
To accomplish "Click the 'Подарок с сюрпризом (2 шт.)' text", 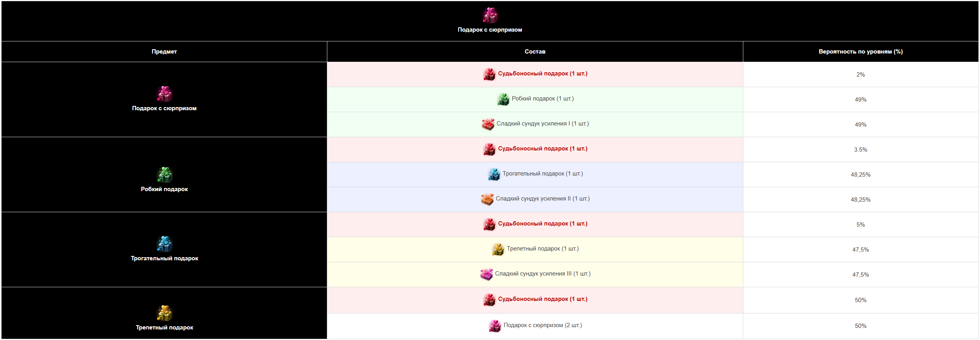I will click(x=543, y=325).
